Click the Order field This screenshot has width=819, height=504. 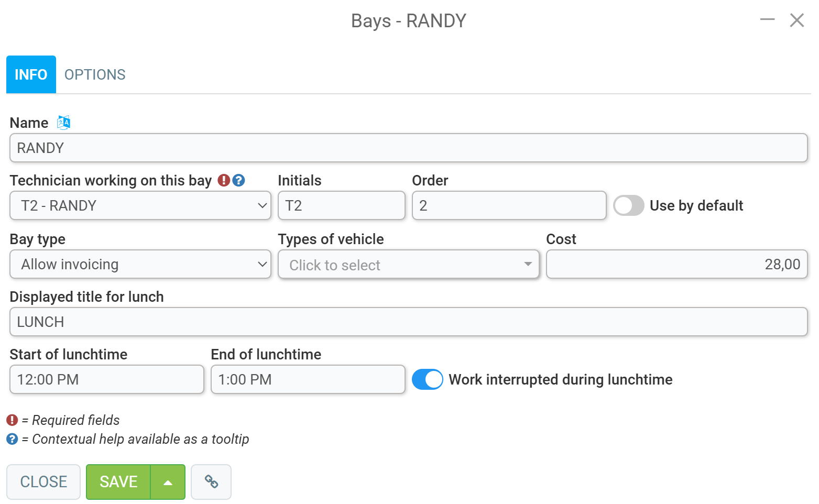[x=509, y=205]
